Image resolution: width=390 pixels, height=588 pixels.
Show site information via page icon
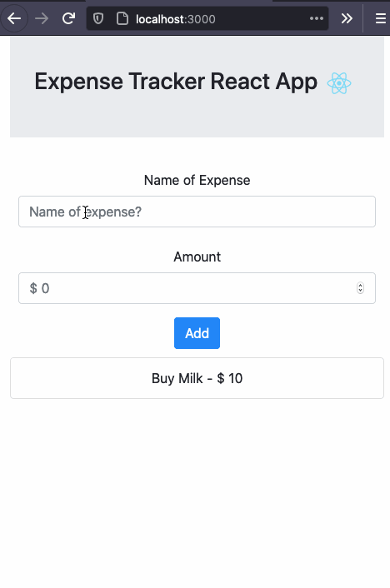click(122, 18)
